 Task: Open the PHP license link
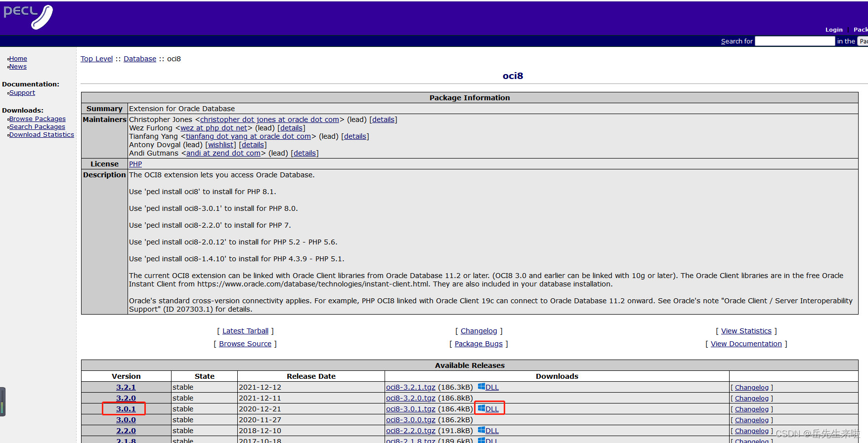(x=135, y=164)
